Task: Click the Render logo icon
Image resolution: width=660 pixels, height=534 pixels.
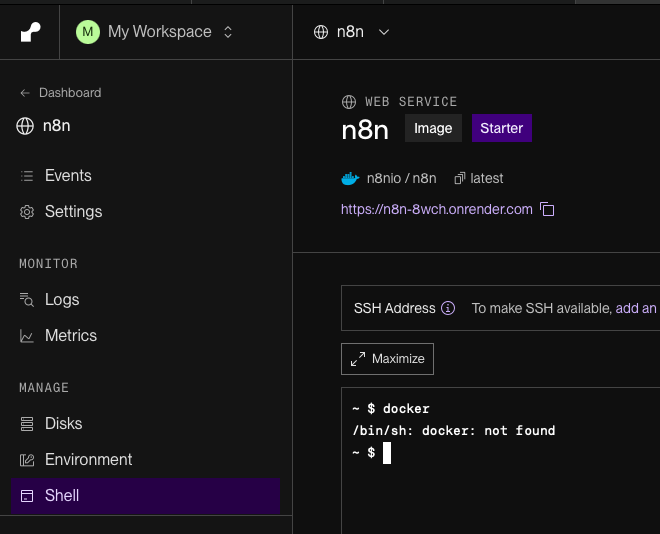Action: point(31,32)
